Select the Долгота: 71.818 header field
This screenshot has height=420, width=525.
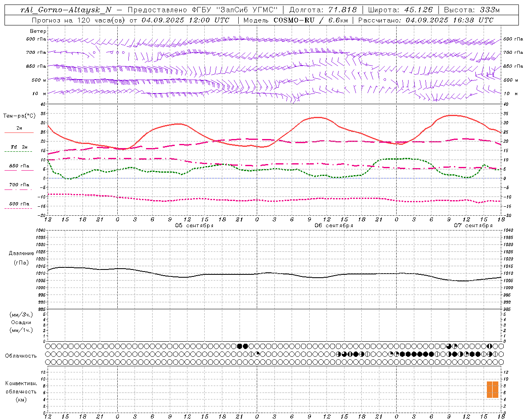pyautogui.click(x=323, y=10)
